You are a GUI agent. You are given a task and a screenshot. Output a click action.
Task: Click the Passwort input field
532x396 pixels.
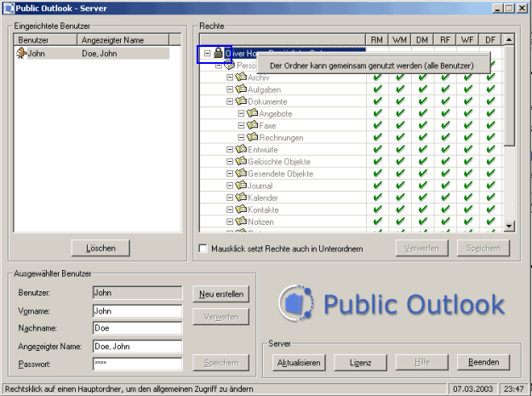point(137,364)
